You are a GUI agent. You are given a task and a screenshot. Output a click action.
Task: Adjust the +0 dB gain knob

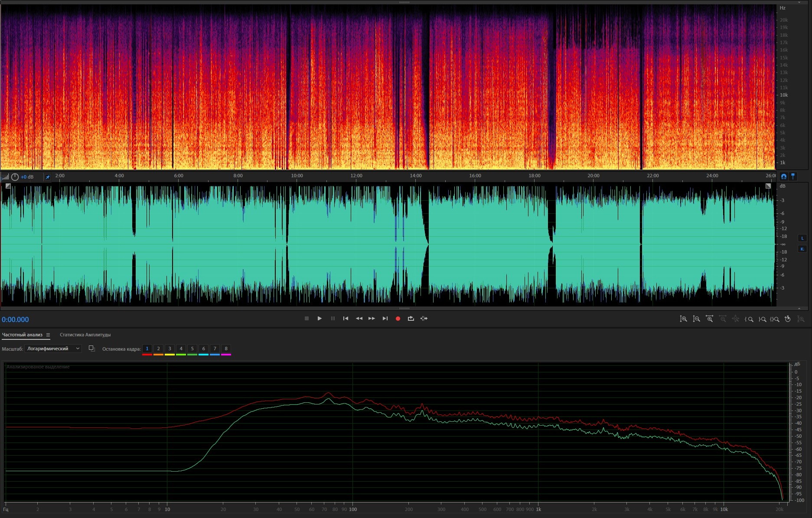click(x=15, y=177)
